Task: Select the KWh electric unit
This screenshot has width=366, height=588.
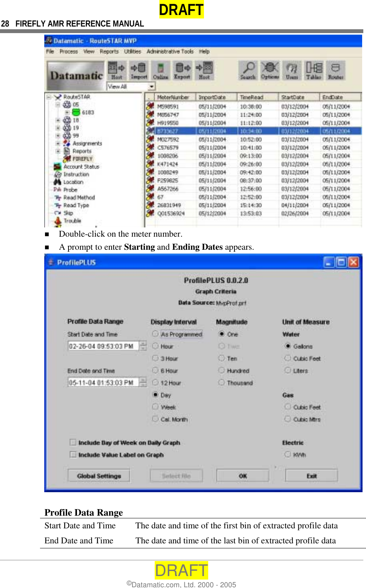Action: (x=287, y=454)
